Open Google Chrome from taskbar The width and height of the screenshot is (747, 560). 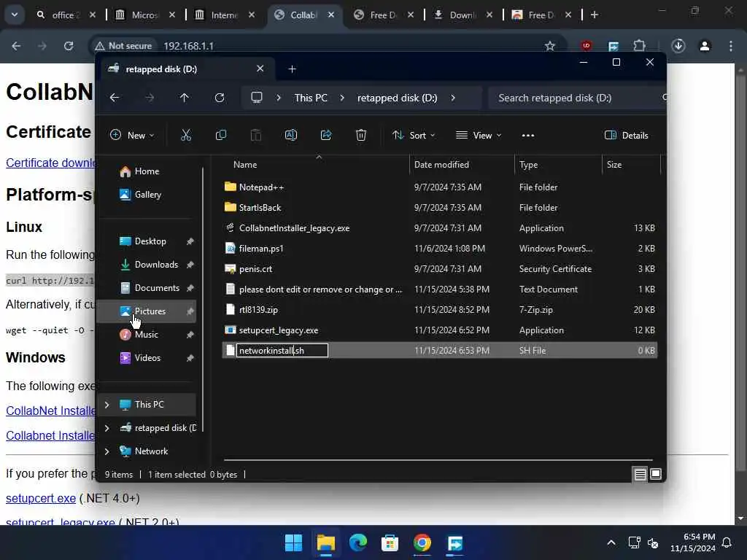(x=422, y=542)
